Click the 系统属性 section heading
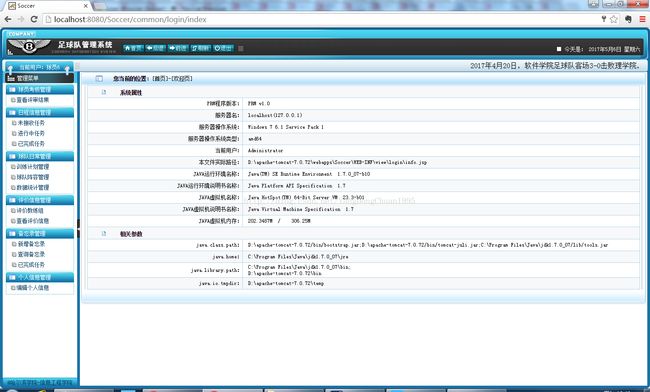This screenshot has width=650, height=392. 131,93
